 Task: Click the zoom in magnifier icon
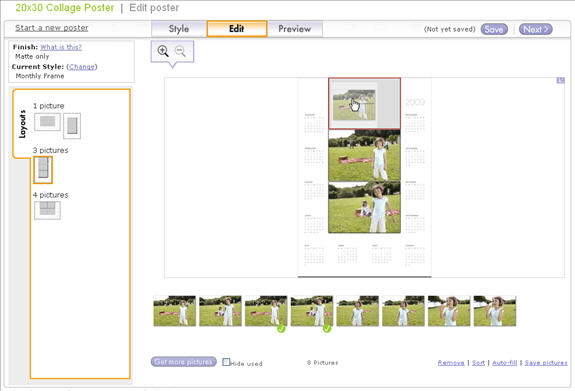pos(163,51)
